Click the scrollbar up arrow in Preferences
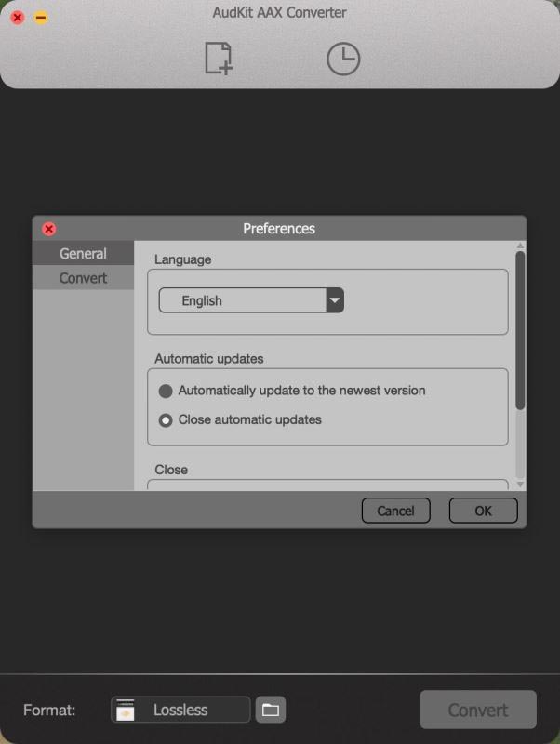560x744 pixels. (520, 246)
